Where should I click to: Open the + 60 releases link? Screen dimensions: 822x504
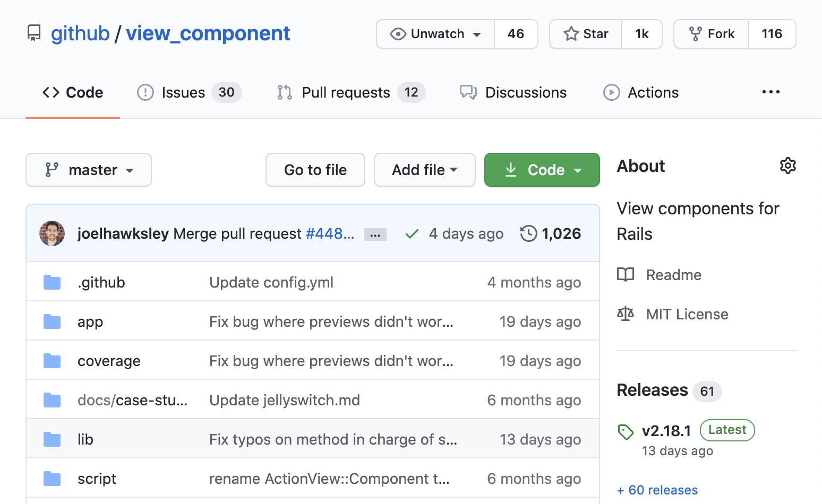click(657, 490)
